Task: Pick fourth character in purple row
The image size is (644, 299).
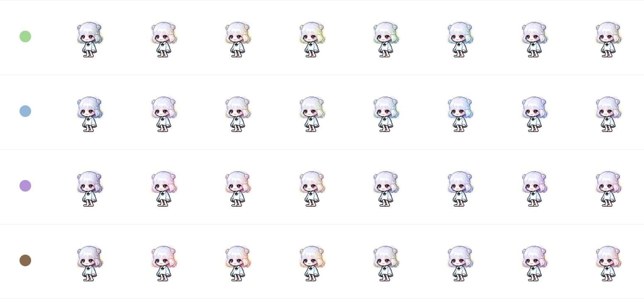Action: (x=312, y=189)
